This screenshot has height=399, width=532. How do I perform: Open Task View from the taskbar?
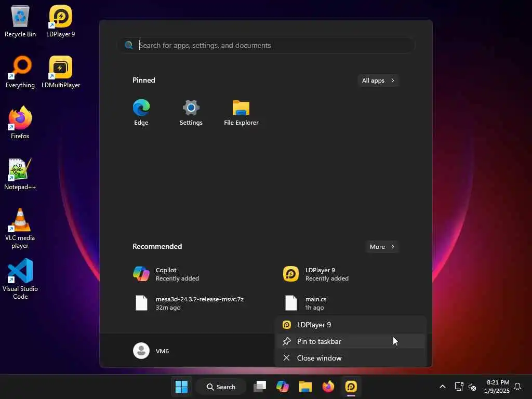click(260, 387)
